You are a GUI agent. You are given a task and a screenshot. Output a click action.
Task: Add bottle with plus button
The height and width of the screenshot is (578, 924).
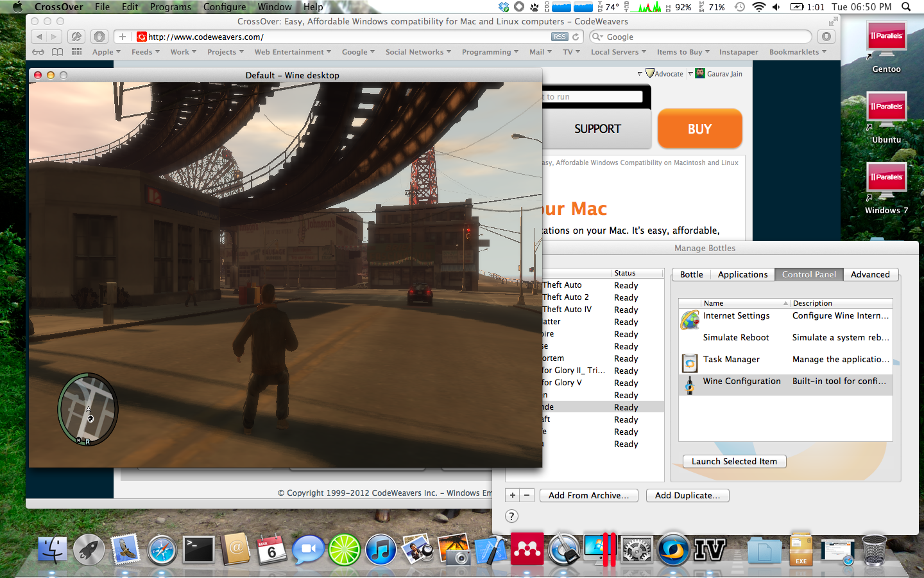coord(512,495)
